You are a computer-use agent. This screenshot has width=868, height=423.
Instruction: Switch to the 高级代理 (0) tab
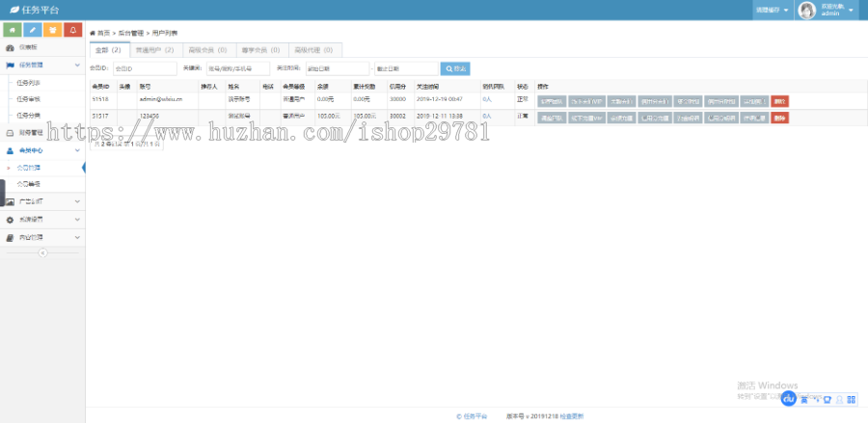coord(314,50)
